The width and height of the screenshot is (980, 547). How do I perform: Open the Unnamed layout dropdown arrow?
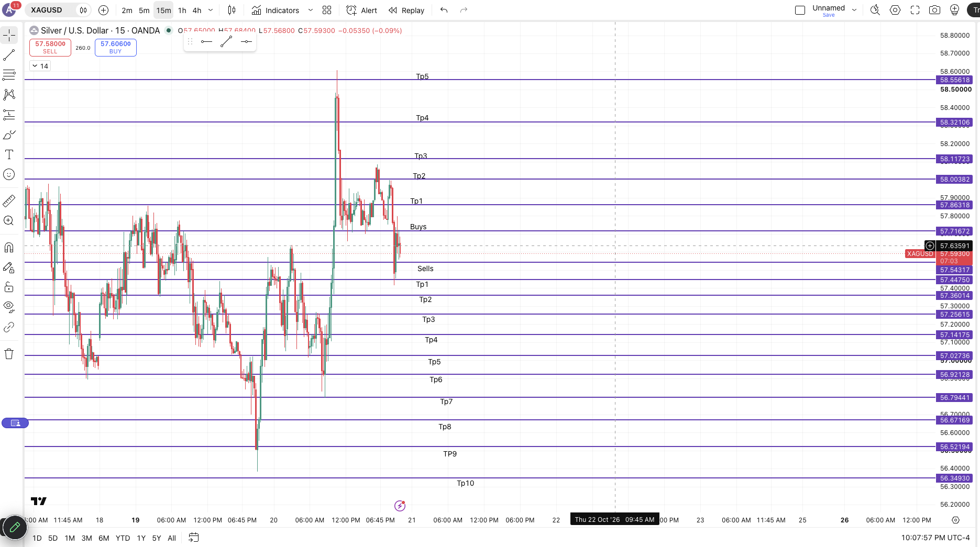tap(854, 10)
